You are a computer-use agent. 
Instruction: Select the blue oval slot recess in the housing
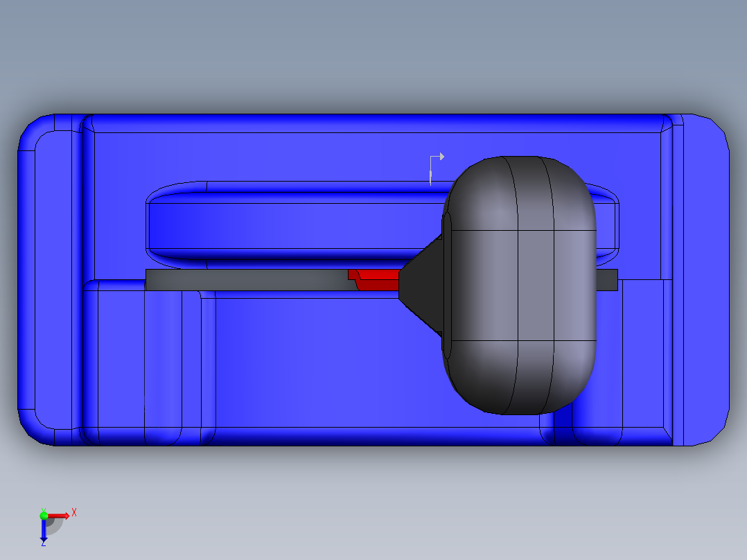pyautogui.click(x=295, y=225)
